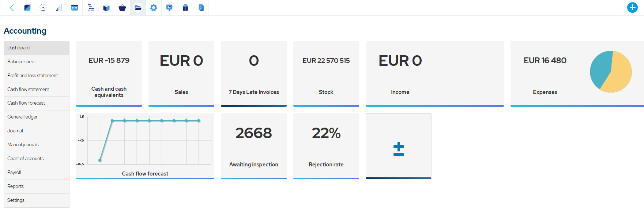Click the back arrow in the top toolbar
The width and height of the screenshot is (644, 211).
[11, 7]
